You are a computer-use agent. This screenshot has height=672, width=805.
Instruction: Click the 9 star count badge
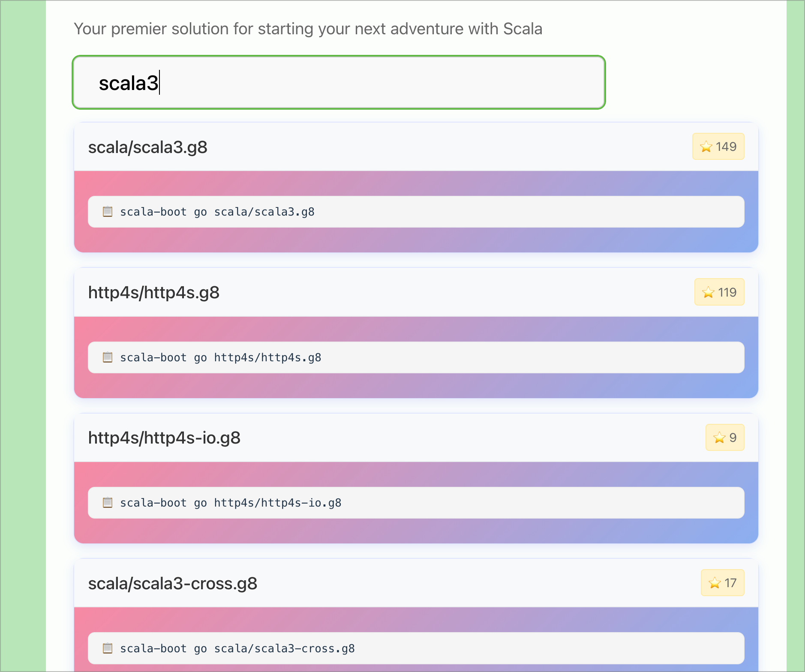[725, 438]
